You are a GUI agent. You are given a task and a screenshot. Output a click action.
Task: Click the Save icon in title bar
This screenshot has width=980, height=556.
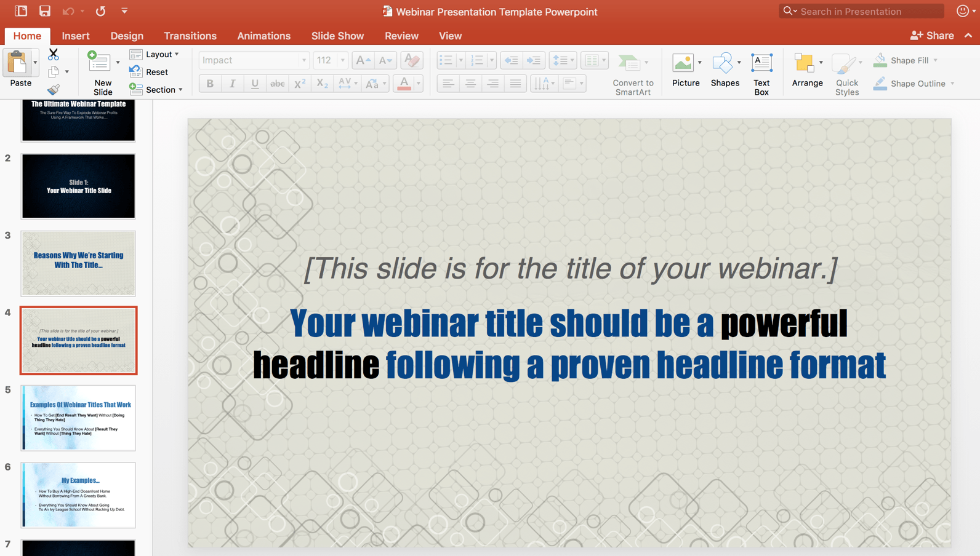(45, 11)
